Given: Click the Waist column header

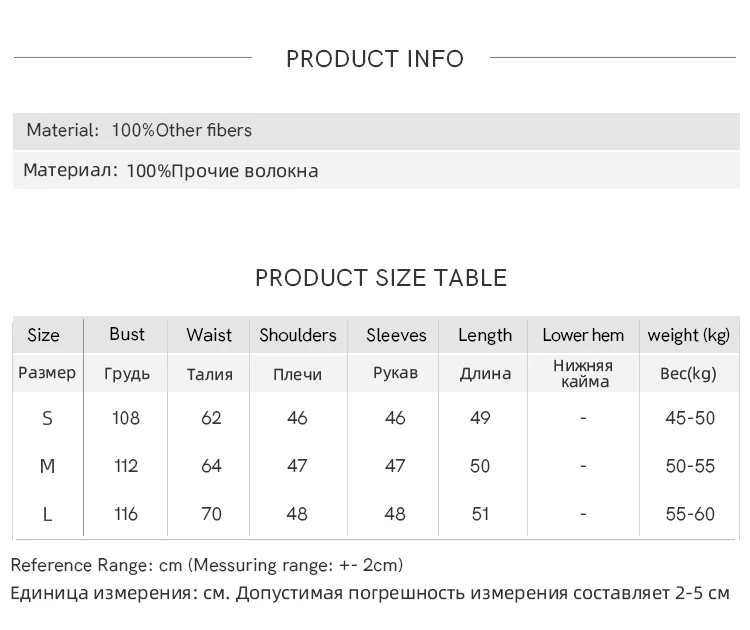Looking at the screenshot, I should pyautogui.click(x=209, y=335).
